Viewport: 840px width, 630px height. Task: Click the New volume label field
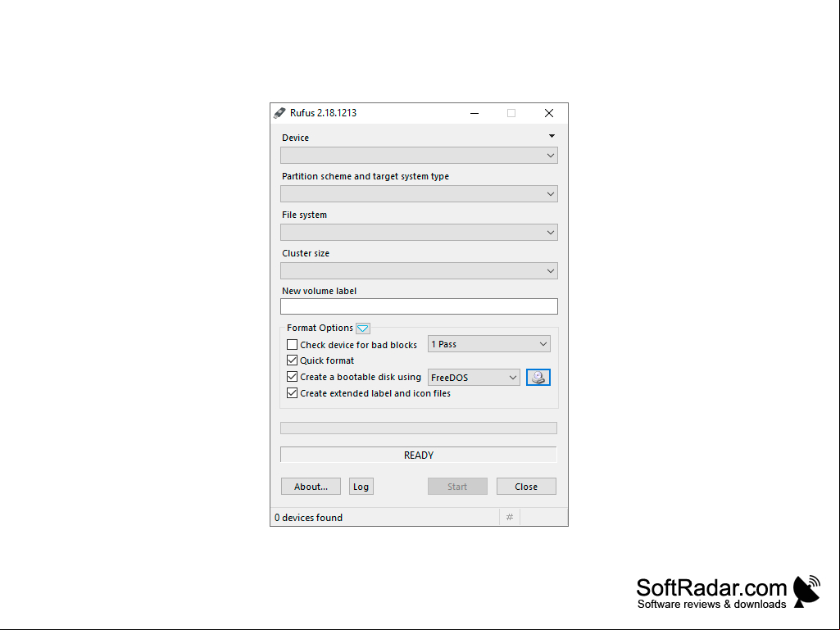419,306
